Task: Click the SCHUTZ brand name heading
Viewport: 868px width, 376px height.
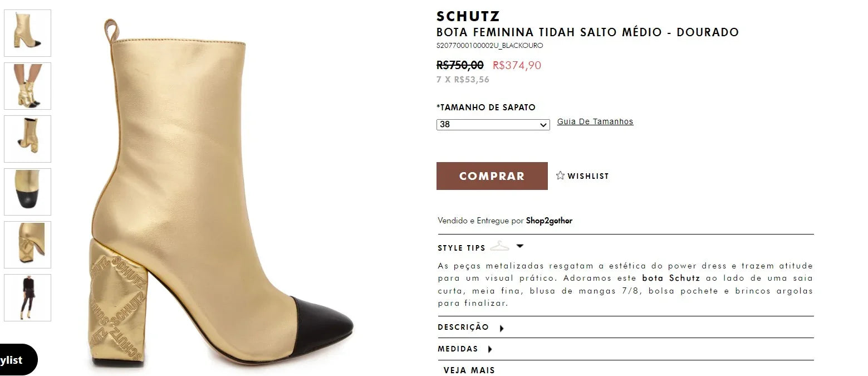Action: click(467, 16)
